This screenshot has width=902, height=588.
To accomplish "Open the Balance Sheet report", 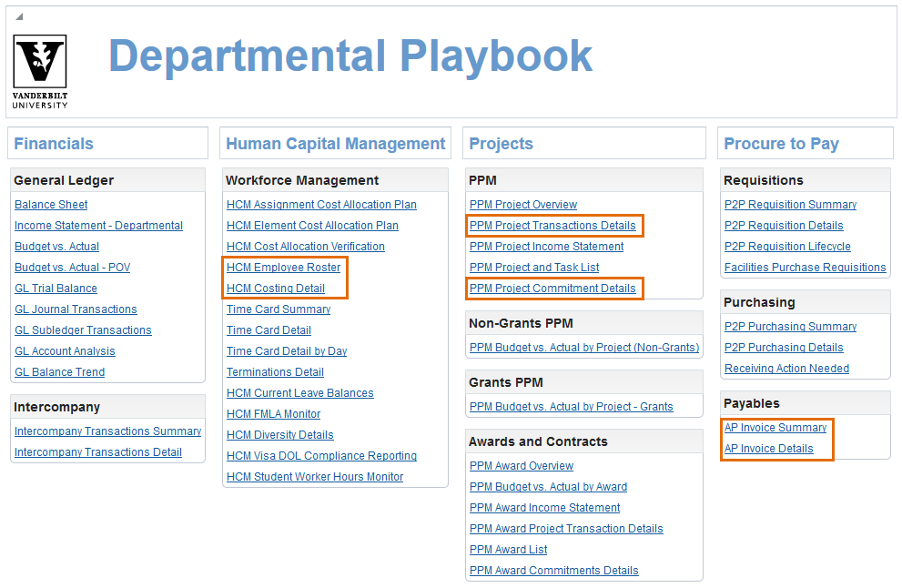I will 51,205.
